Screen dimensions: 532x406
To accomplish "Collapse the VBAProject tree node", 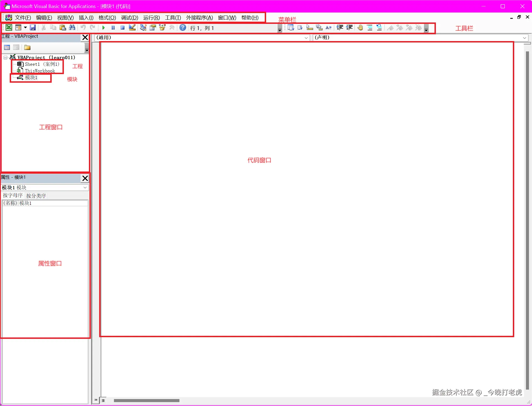I will [5, 57].
